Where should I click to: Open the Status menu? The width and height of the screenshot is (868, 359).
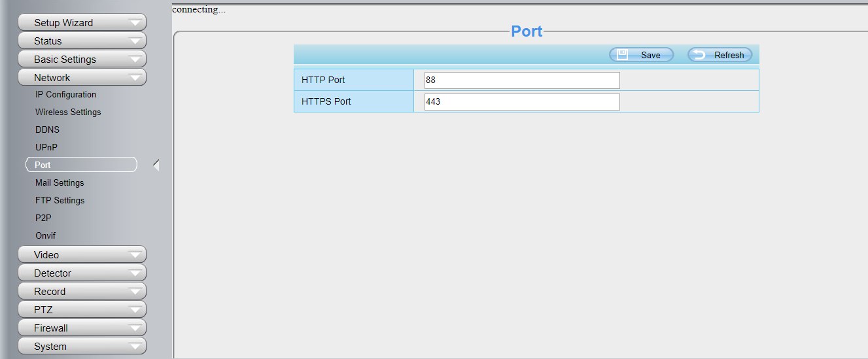[82, 41]
